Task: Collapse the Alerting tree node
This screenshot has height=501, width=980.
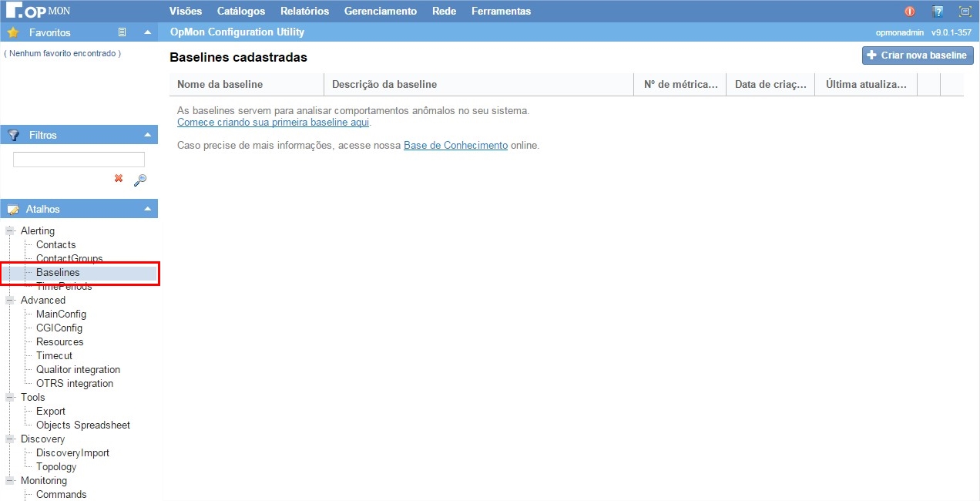Action: pyautogui.click(x=10, y=230)
